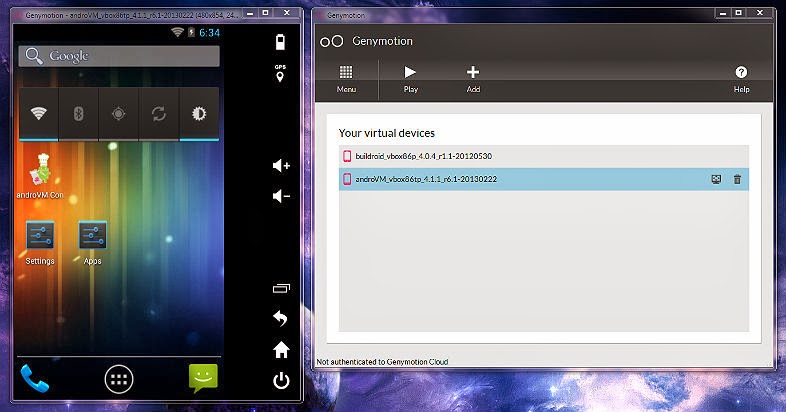Click the Android Wi-Fi status icon
Image resolution: width=786 pixels, height=412 pixels.
pyautogui.click(x=177, y=33)
